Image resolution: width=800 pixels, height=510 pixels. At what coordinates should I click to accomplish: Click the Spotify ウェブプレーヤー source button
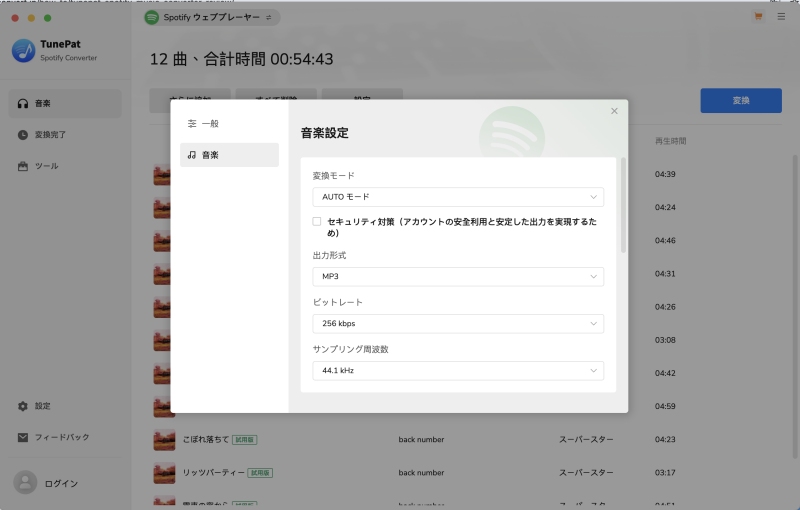[212, 17]
